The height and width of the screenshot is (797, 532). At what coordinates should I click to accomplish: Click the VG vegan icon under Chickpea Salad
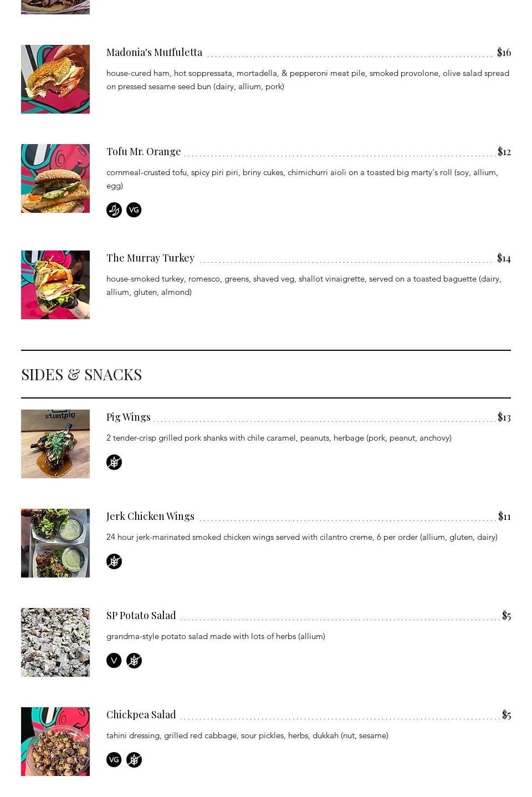click(114, 760)
